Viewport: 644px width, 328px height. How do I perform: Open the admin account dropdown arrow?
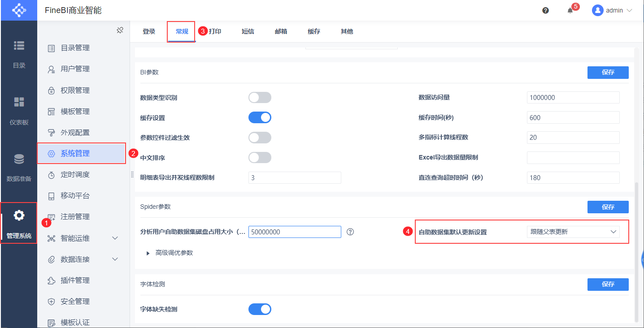pos(629,10)
